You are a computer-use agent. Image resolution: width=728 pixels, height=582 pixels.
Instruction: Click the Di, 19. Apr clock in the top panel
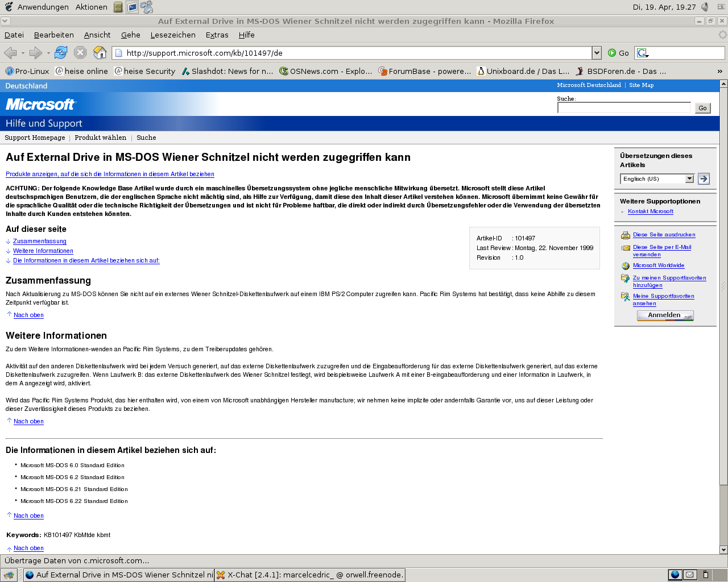click(x=664, y=7)
